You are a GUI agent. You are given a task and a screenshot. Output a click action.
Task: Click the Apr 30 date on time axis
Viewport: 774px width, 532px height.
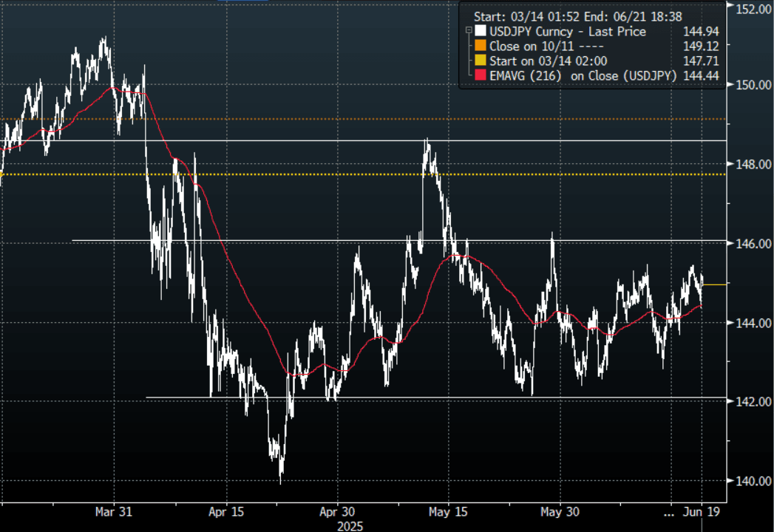[x=337, y=511]
